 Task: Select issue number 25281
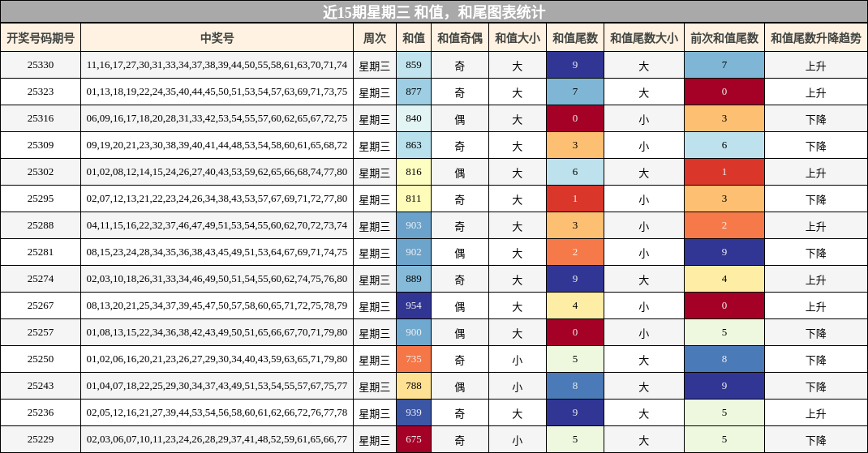pyautogui.click(x=41, y=252)
